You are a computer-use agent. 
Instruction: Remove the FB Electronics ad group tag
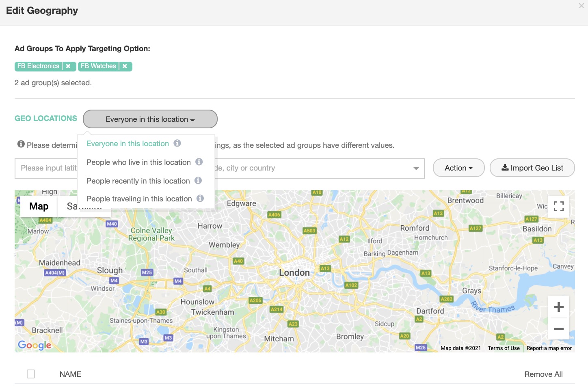(x=68, y=66)
